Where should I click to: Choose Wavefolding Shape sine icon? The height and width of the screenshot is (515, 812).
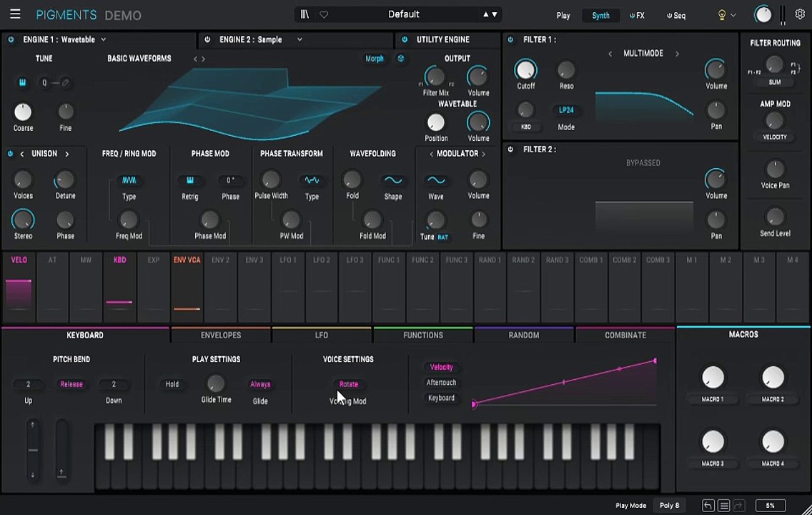pyautogui.click(x=393, y=180)
